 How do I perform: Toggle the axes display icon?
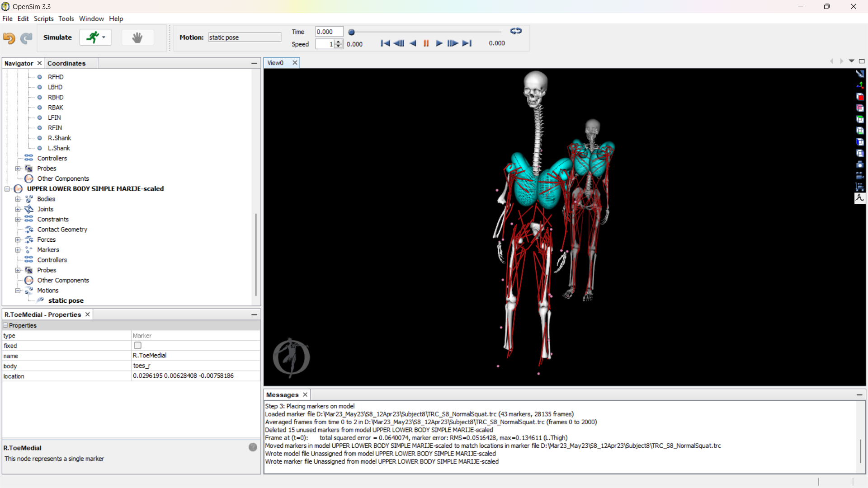coord(860,85)
